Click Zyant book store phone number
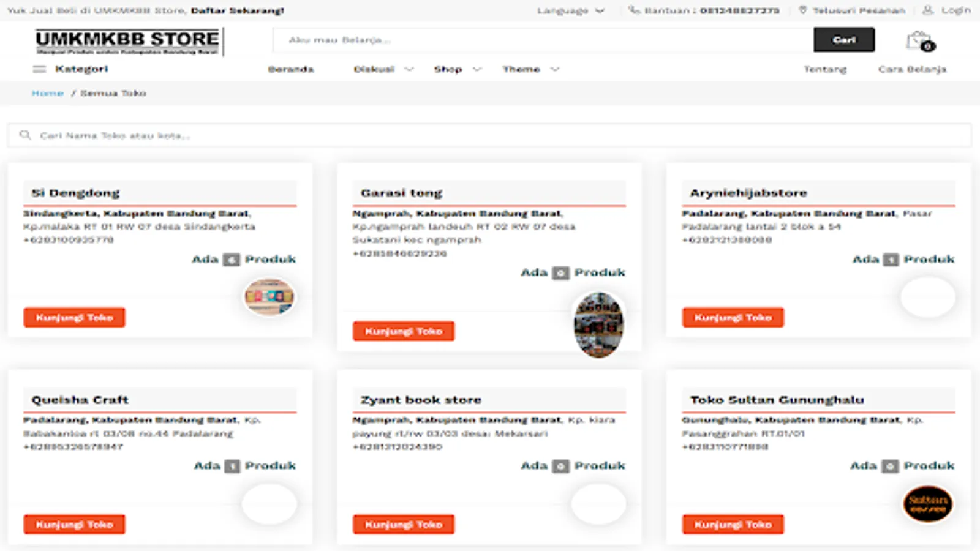The image size is (980, 551). point(398,447)
